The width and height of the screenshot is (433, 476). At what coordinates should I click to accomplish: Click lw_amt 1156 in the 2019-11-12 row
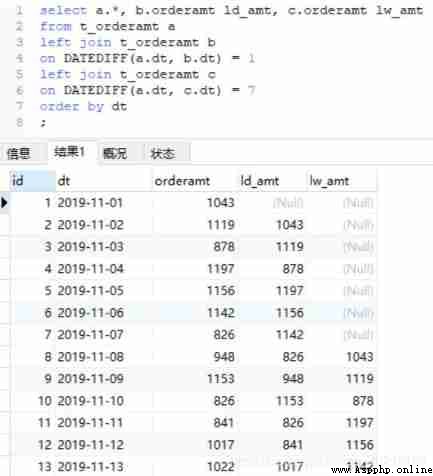(x=359, y=445)
